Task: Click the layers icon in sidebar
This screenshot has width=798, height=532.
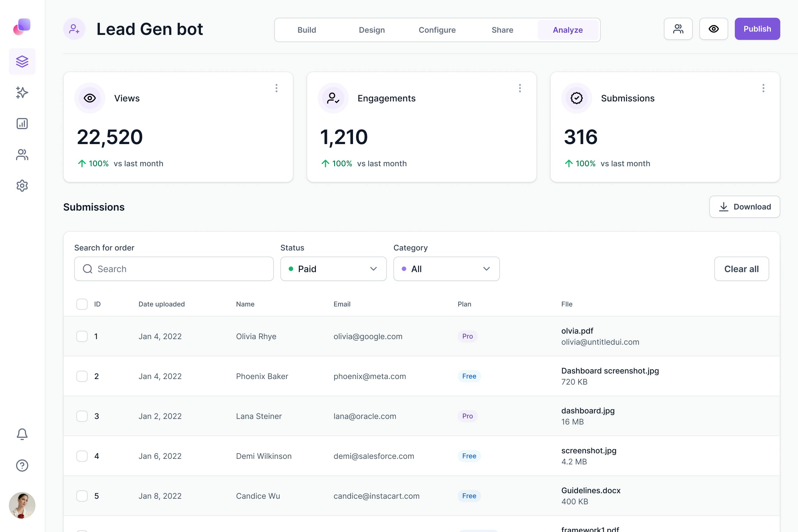Action: 22,62
